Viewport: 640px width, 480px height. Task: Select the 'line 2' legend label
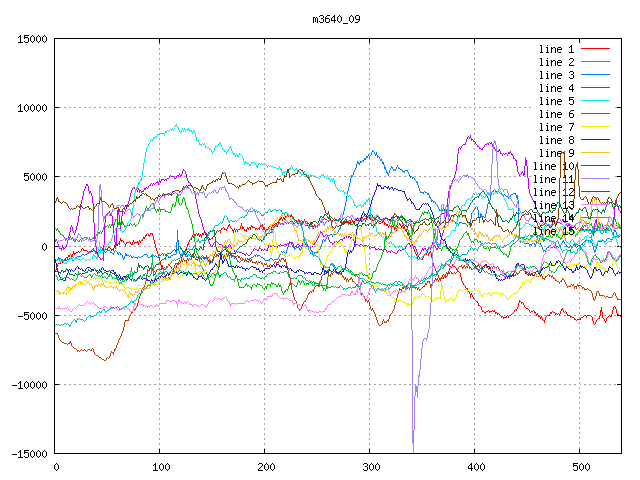point(556,62)
